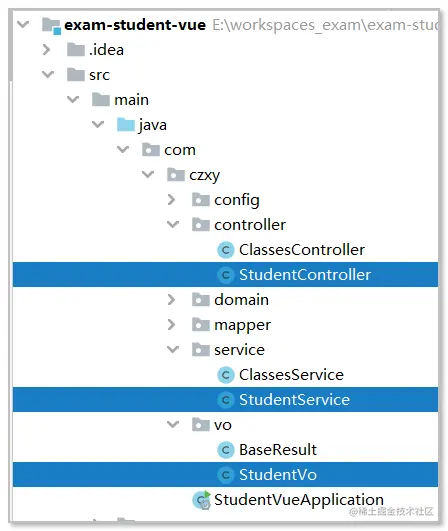
Task: Click the exam-student-vue module icon
Action: [x=51, y=26]
